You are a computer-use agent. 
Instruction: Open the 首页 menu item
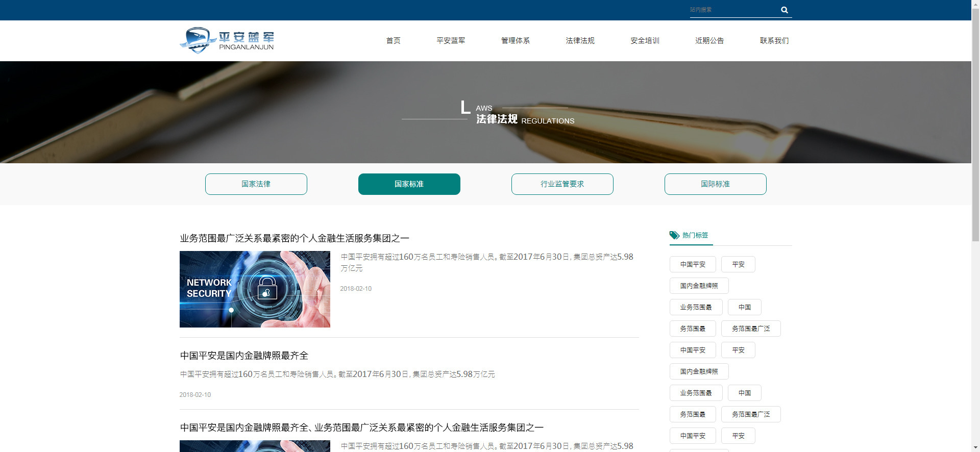(x=393, y=41)
